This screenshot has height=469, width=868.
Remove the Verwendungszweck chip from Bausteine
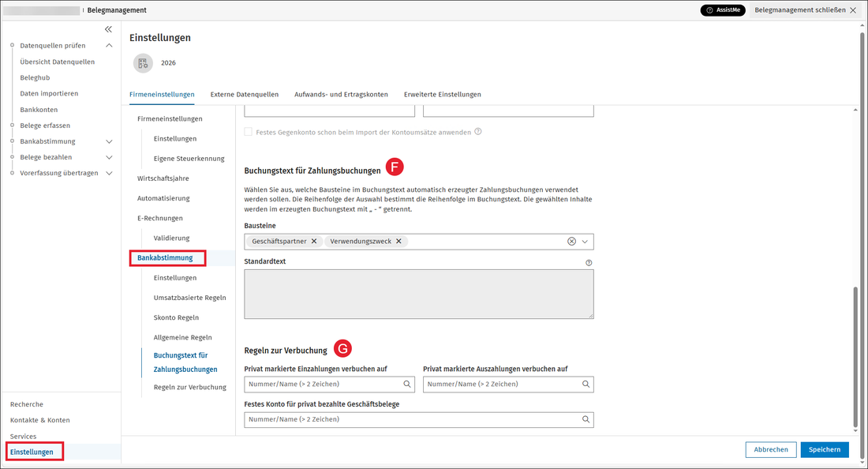click(x=398, y=242)
